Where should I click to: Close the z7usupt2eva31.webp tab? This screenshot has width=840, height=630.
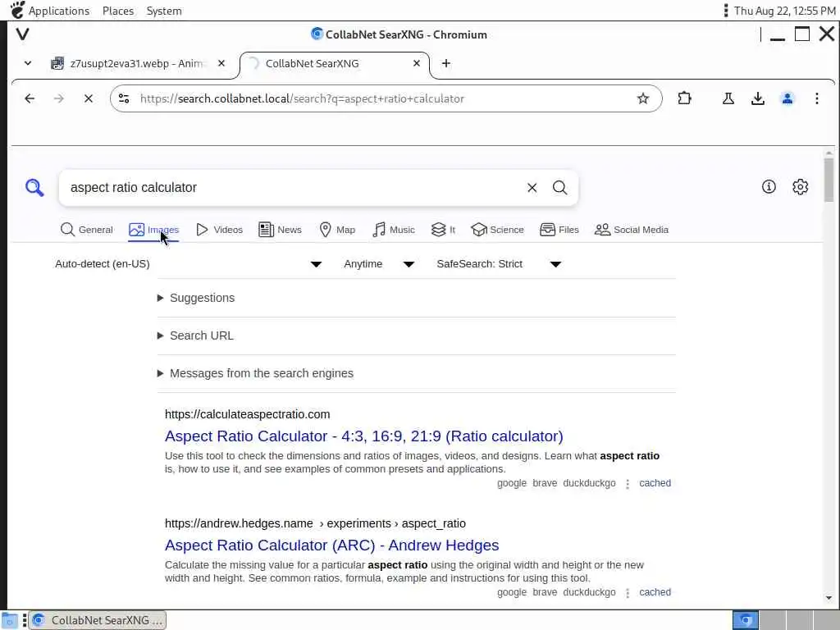coord(221,63)
